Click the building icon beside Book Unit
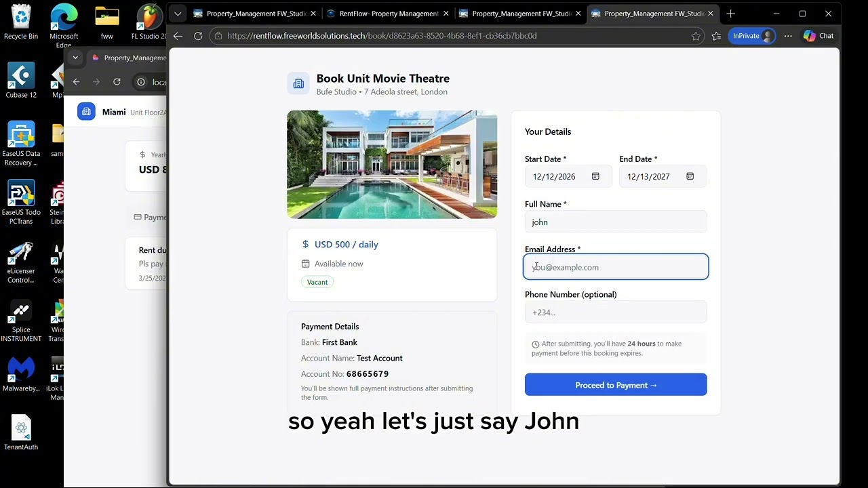This screenshot has height=488, width=868. (x=298, y=83)
